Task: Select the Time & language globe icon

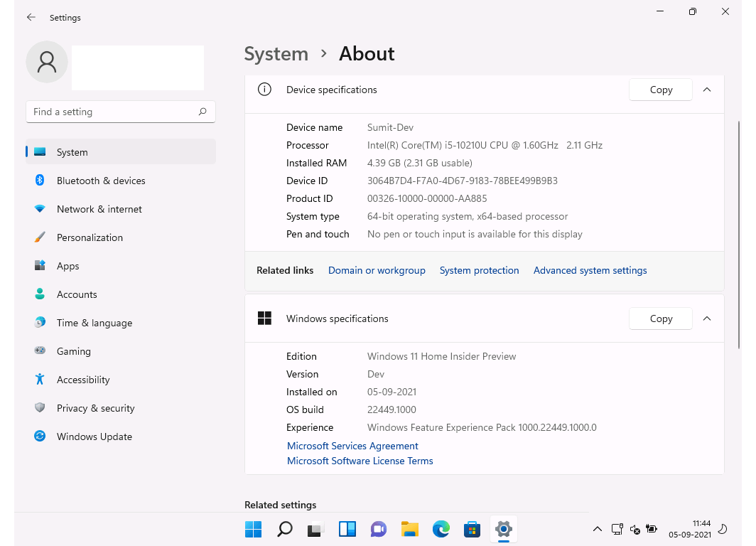Action: pyautogui.click(x=40, y=323)
